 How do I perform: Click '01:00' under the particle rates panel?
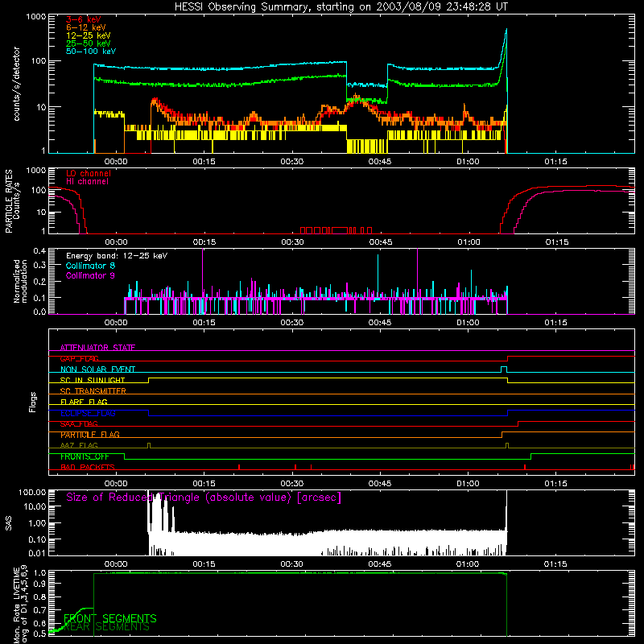[469, 242]
